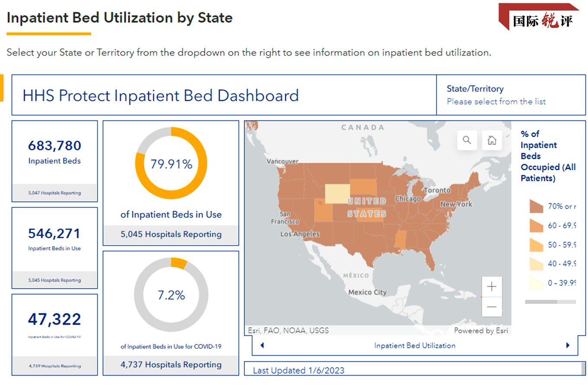The width and height of the screenshot is (588, 392).
Task: Click the Powered by Esri link
Action: click(x=481, y=331)
